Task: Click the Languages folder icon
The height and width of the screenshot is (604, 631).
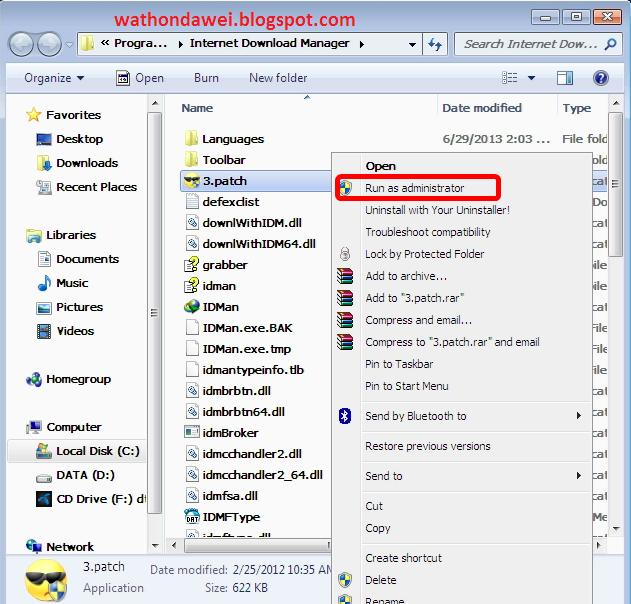Action: (192, 138)
